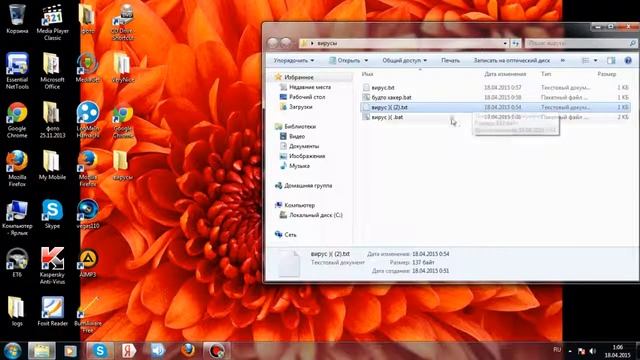
Task: Launch the Foxit Reader desktop shortcut
Action: [52, 311]
